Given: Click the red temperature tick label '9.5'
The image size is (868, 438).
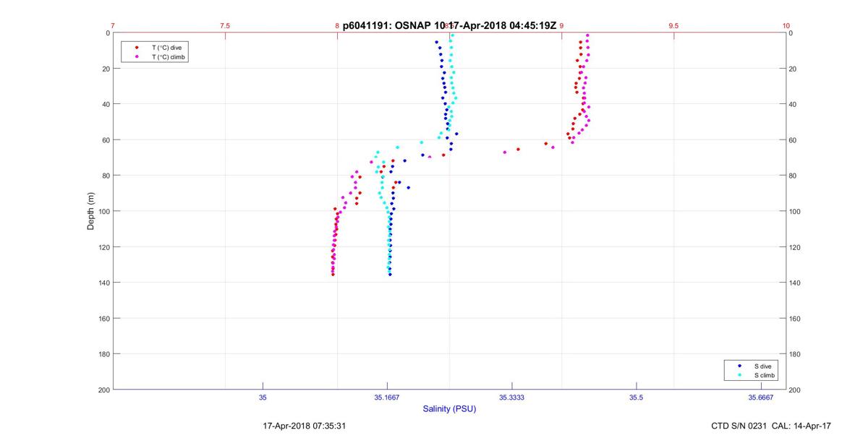Looking at the screenshot, I should tap(673, 25).
